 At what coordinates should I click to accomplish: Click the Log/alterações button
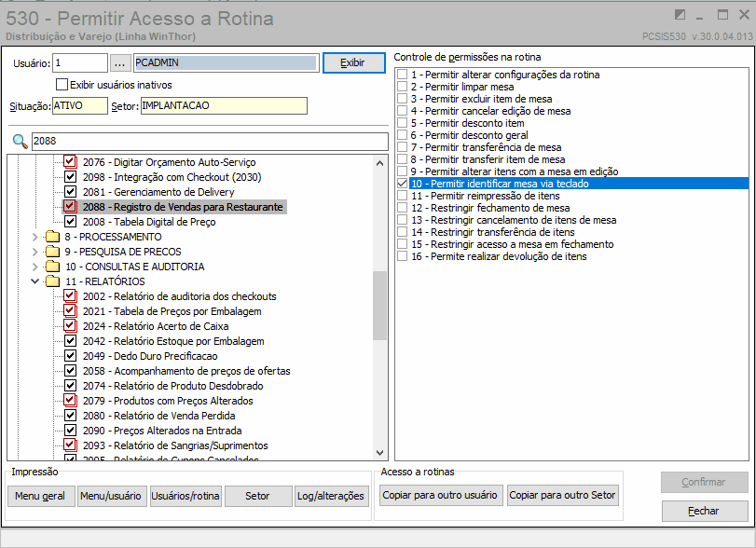pos(332,496)
